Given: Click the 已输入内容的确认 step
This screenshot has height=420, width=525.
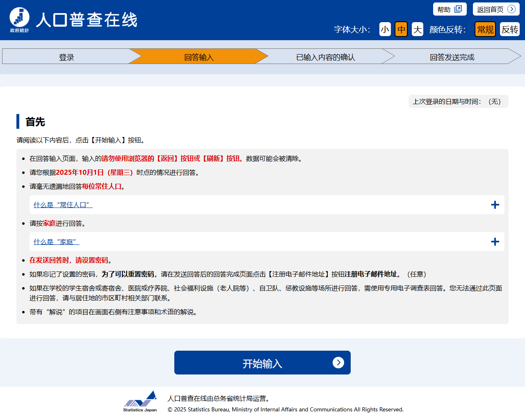Looking at the screenshot, I should [x=326, y=57].
